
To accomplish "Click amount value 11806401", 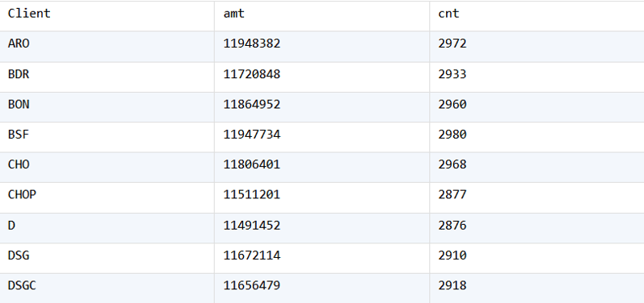I will tap(252, 164).
